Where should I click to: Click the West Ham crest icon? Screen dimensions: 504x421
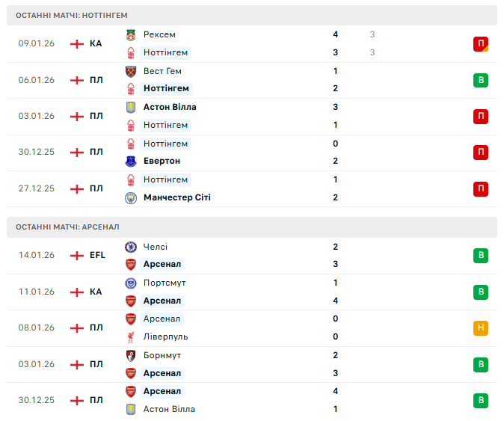click(131, 71)
